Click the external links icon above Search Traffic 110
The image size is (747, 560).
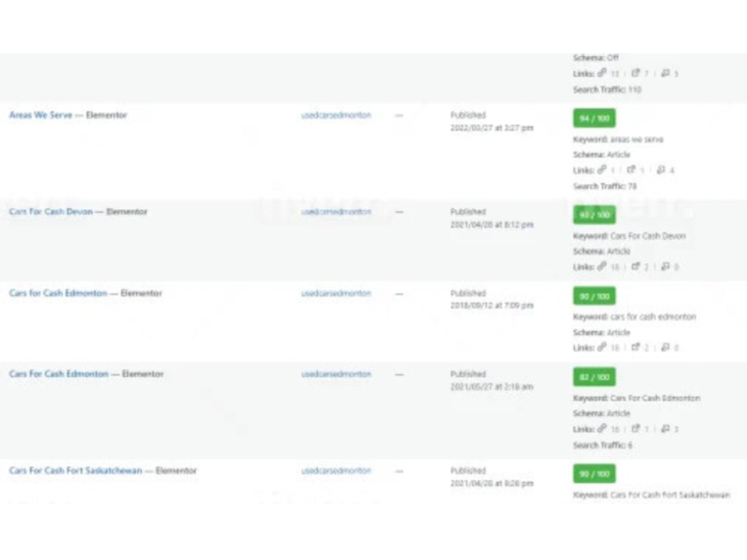coord(636,73)
